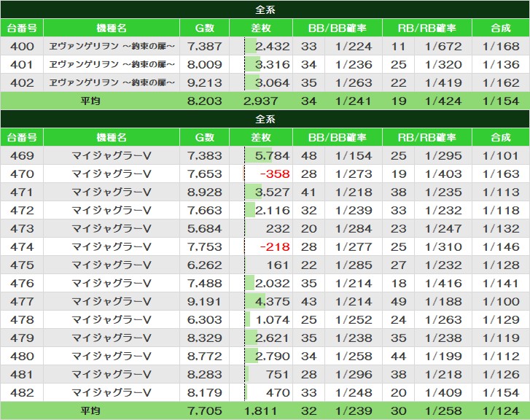
Task: Click the 9,191 game count in row 477
Action: [x=205, y=302]
